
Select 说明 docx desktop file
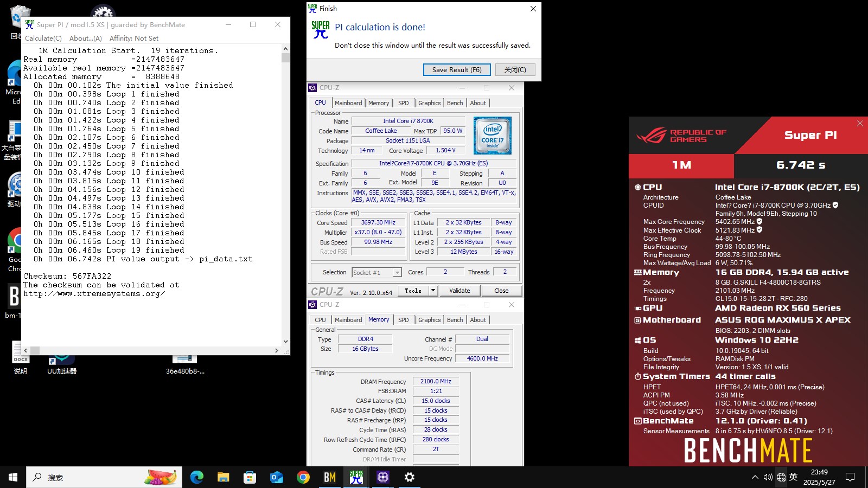pyautogui.click(x=20, y=359)
